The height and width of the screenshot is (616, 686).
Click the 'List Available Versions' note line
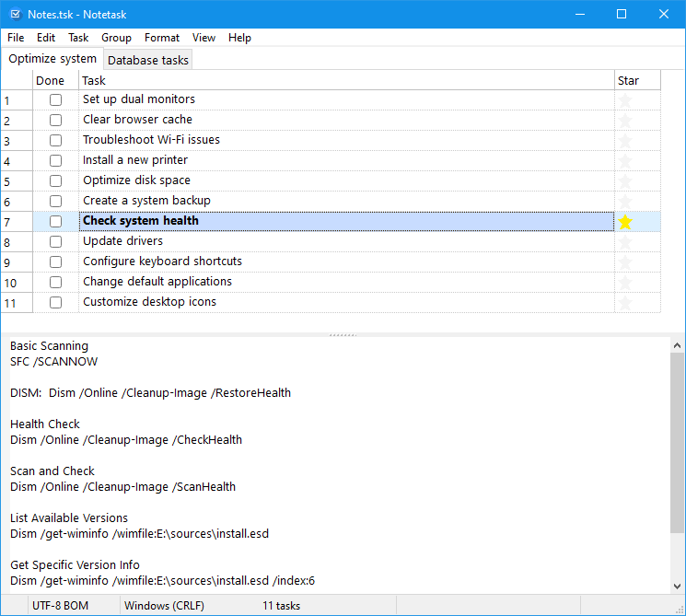coord(69,518)
